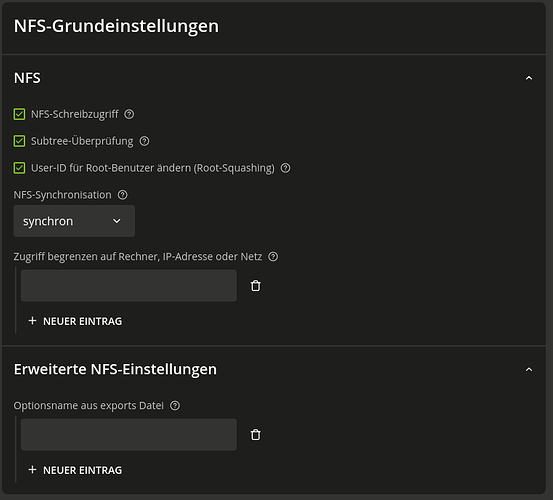Click help icon for Zugriff begrenzen field
The width and height of the screenshot is (553, 500).
[273, 257]
